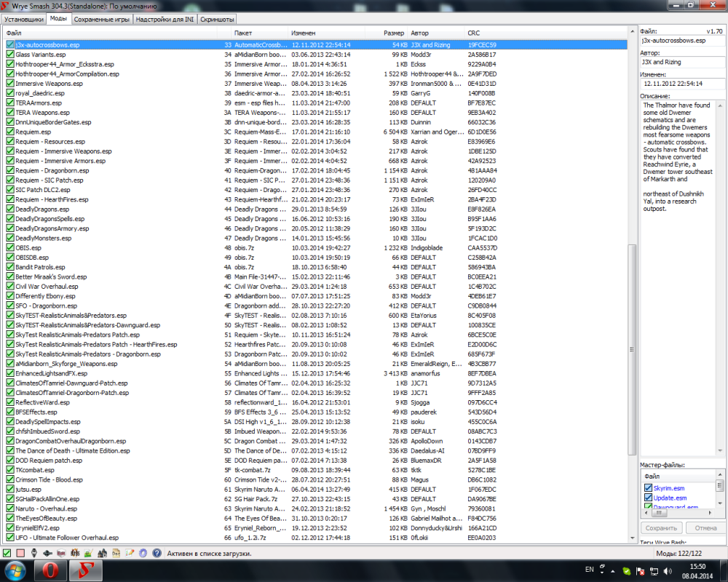Open the volume speaker tray icon
This screenshot has width=728, height=582.
click(668, 571)
